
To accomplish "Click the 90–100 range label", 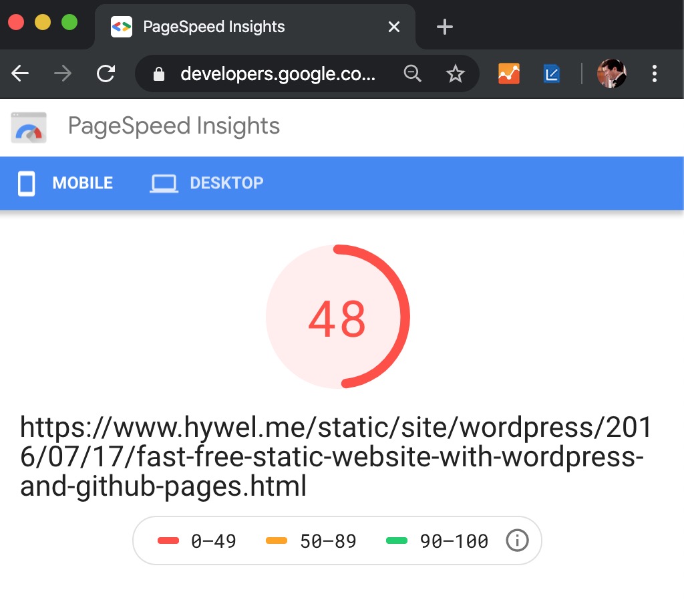I will click(x=454, y=541).
